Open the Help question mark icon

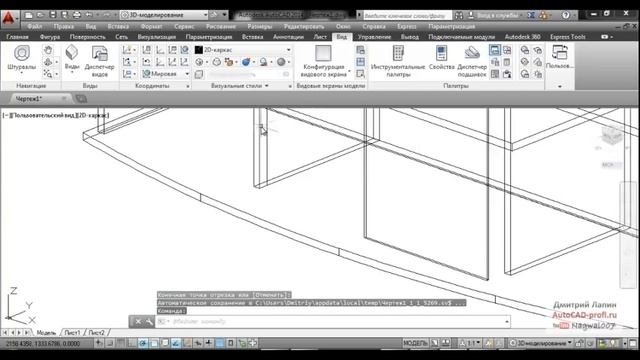[565, 15]
